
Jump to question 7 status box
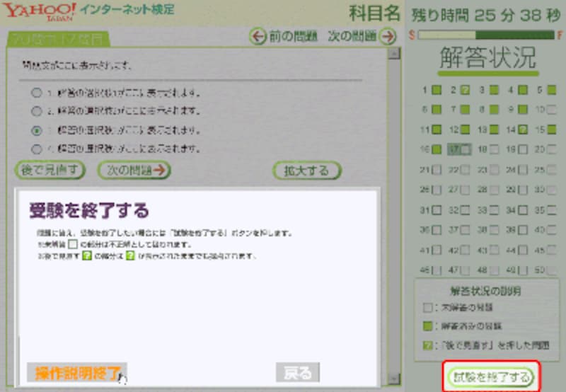[x=466, y=110]
